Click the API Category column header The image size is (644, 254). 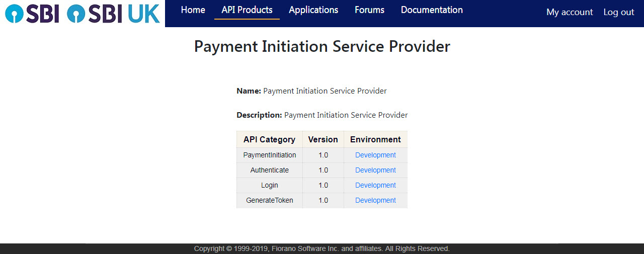point(269,139)
